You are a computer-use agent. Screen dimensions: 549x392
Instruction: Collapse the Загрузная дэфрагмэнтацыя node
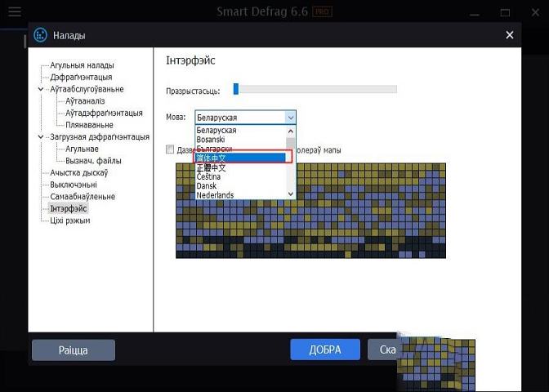pos(41,137)
